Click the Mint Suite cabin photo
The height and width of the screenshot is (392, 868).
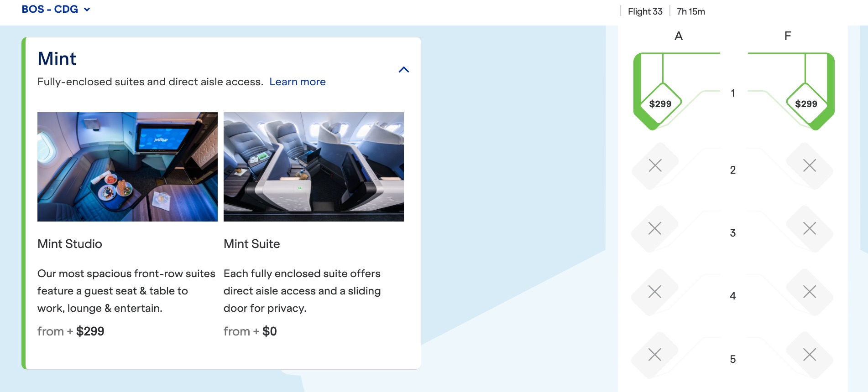(x=314, y=166)
